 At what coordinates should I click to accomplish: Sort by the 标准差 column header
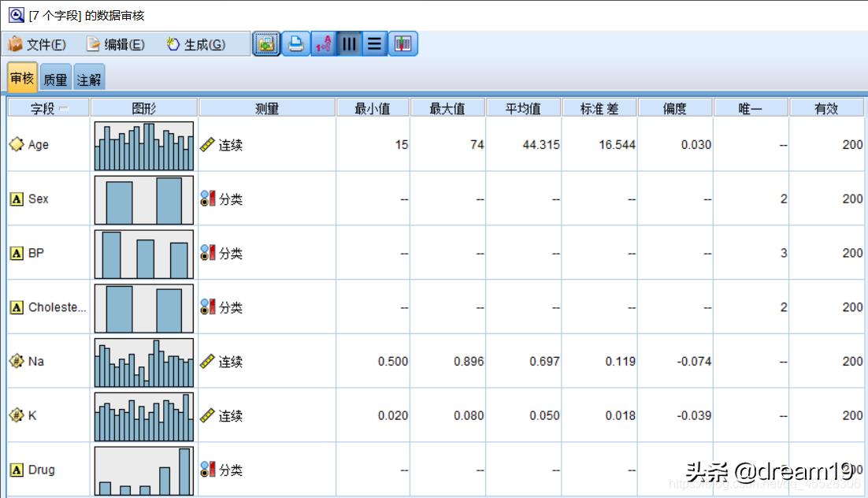click(599, 107)
